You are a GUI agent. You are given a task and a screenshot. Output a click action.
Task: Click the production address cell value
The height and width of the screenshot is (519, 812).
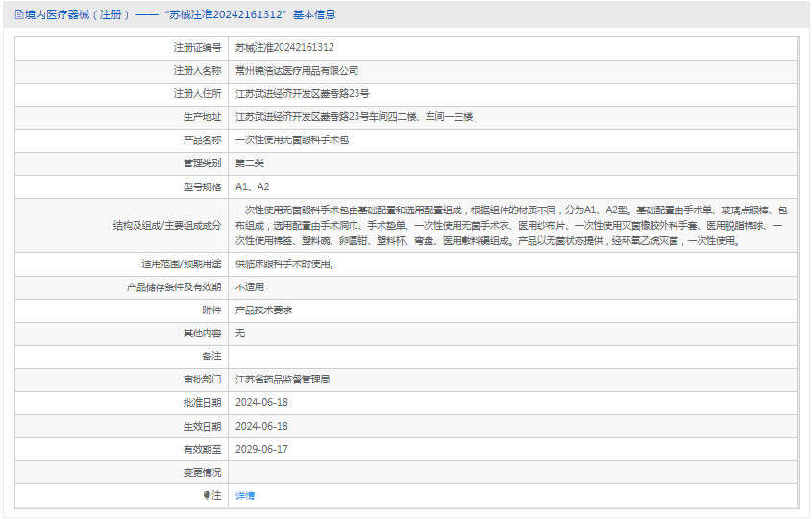coord(354,117)
